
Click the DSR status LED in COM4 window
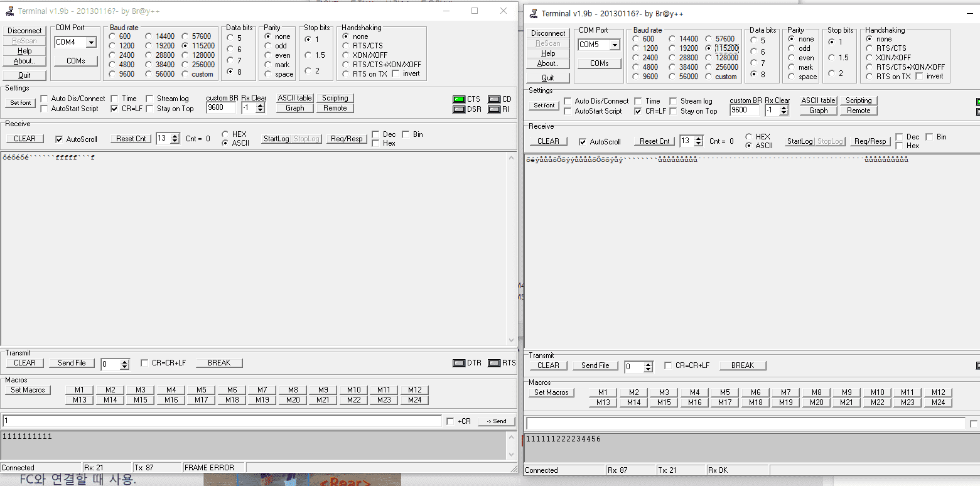click(x=459, y=109)
